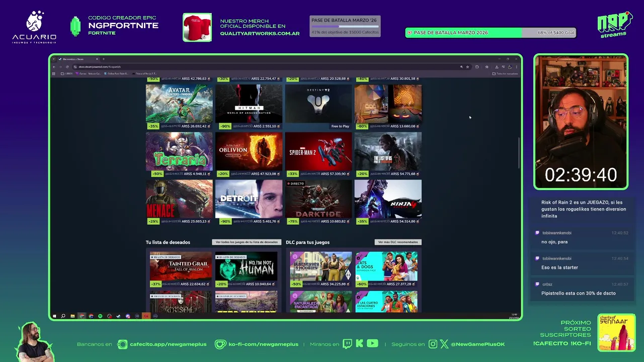The image size is (644, 362).
Task: Open the browser downloads icon
Action: click(x=497, y=67)
